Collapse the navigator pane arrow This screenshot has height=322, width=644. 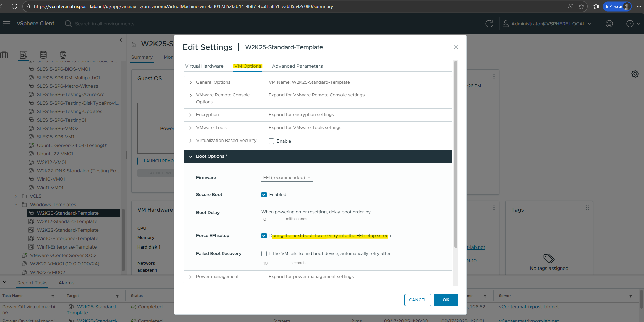(x=121, y=40)
